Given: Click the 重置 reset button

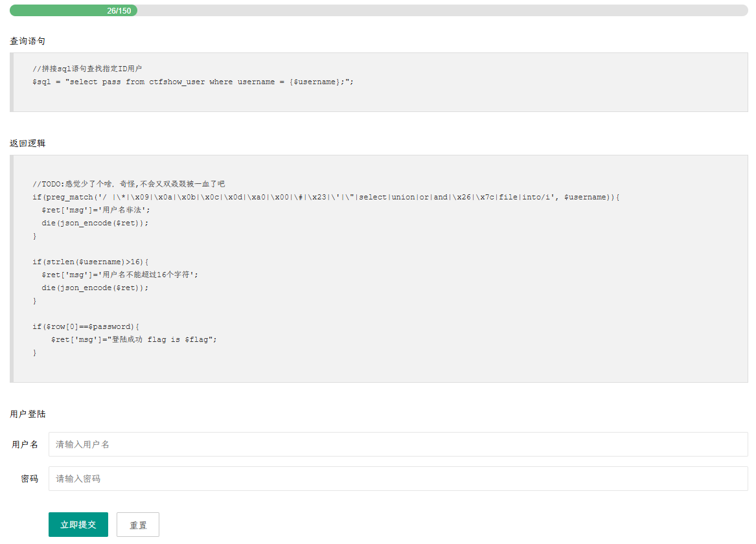Looking at the screenshot, I should pyautogui.click(x=138, y=525).
